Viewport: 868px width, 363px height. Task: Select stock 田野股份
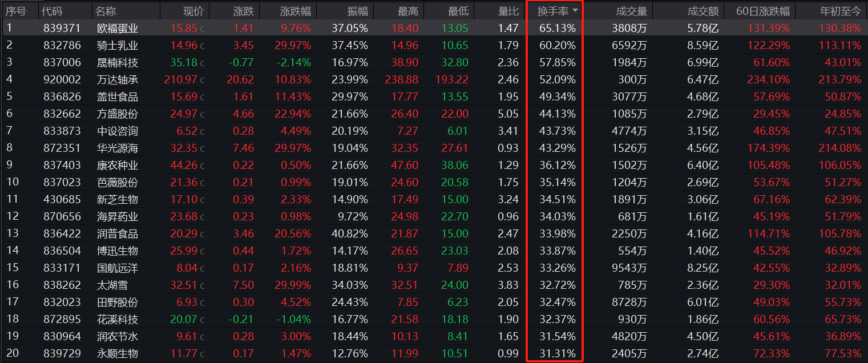pos(118,302)
